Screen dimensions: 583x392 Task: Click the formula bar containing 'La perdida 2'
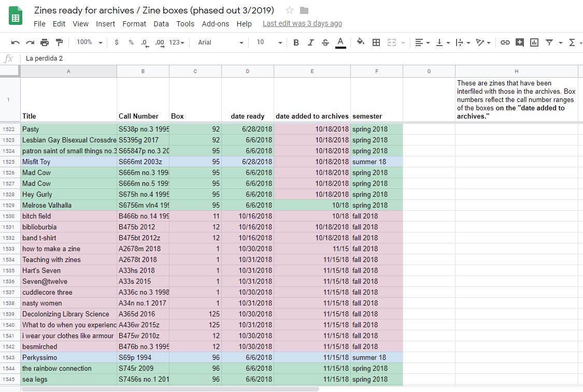[x=301, y=59]
